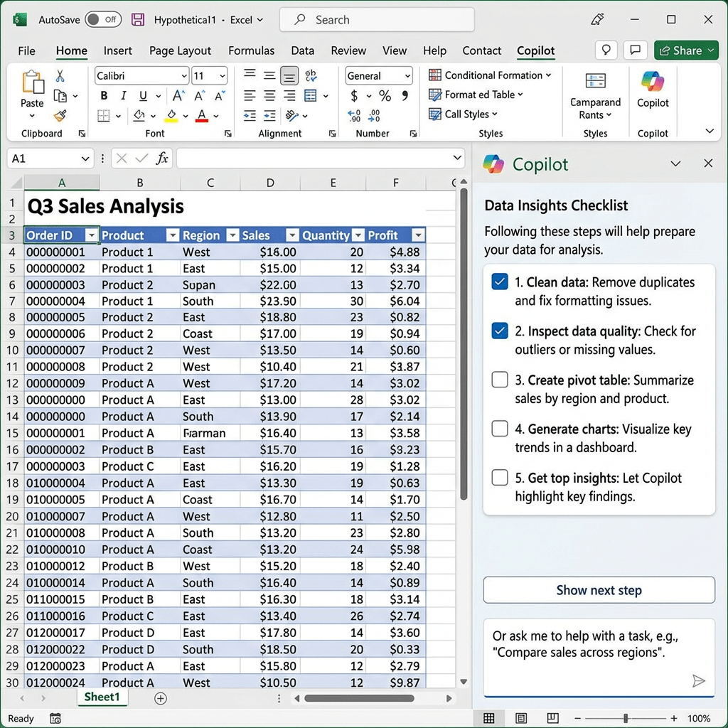The height and width of the screenshot is (728, 728).
Task: Switch to the Review tab
Action: pyautogui.click(x=348, y=50)
